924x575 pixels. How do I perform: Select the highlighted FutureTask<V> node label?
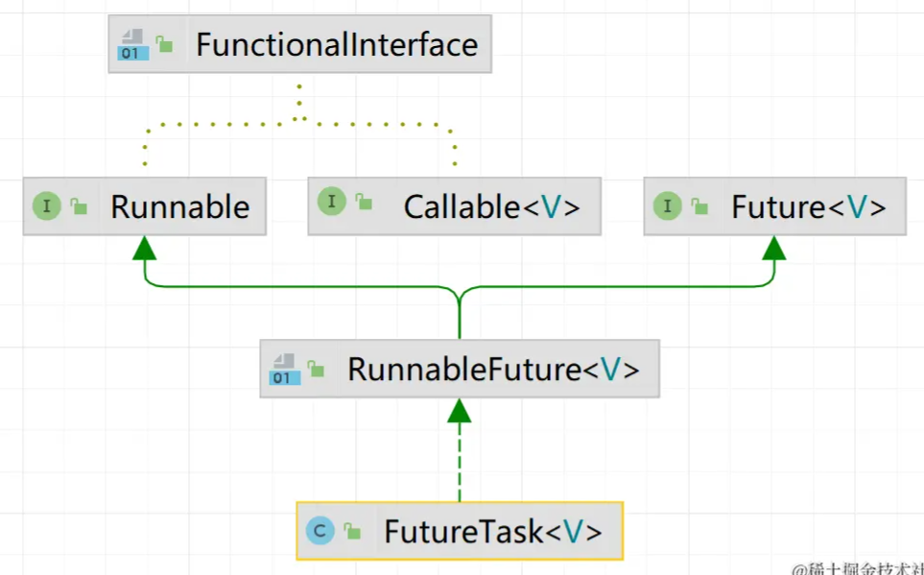pos(493,532)
